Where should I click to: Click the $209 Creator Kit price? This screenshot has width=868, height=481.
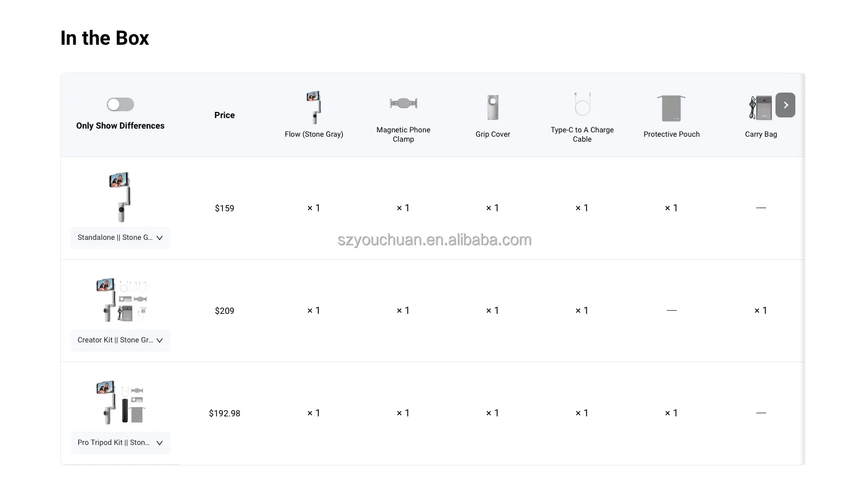tap(225, 311)
